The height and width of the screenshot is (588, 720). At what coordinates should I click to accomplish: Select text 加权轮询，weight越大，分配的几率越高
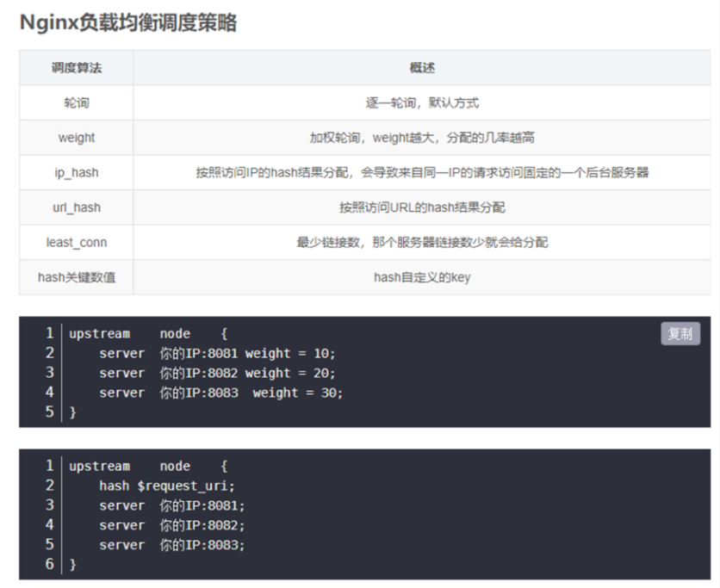click(422, 138)
